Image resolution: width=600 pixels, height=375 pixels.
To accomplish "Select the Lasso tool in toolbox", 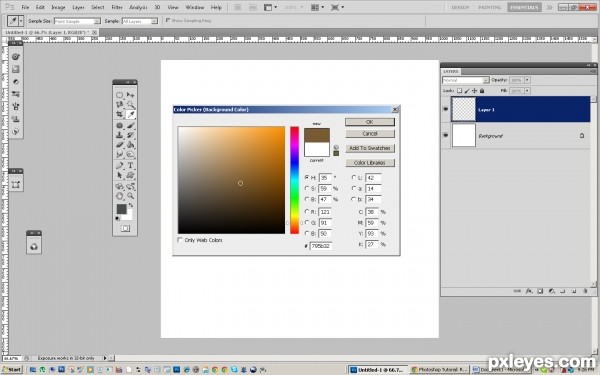I will [120, 104].
